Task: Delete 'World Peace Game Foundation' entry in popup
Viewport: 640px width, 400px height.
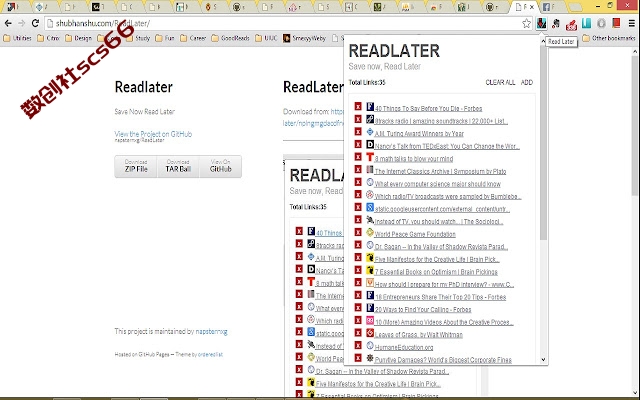Action: 358,232
